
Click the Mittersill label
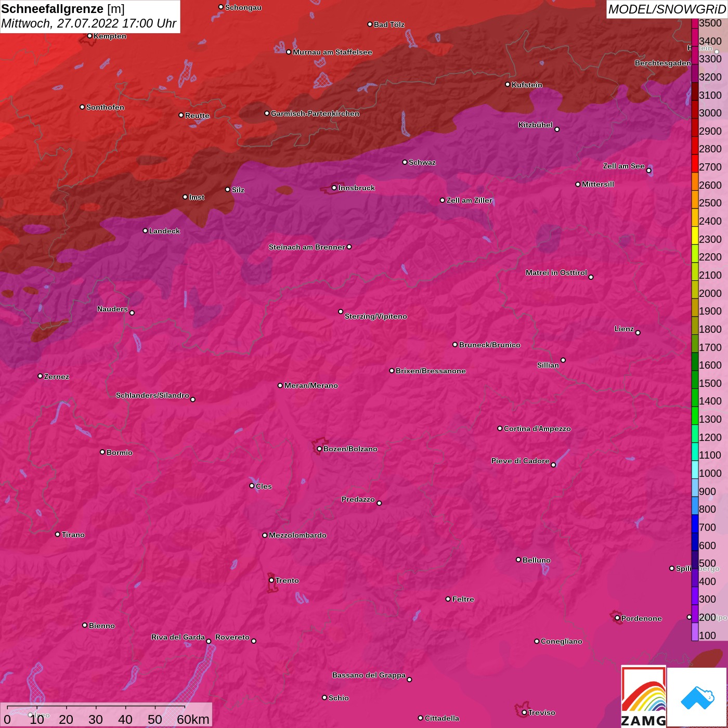pyautogui.click(x=598, y=184)
